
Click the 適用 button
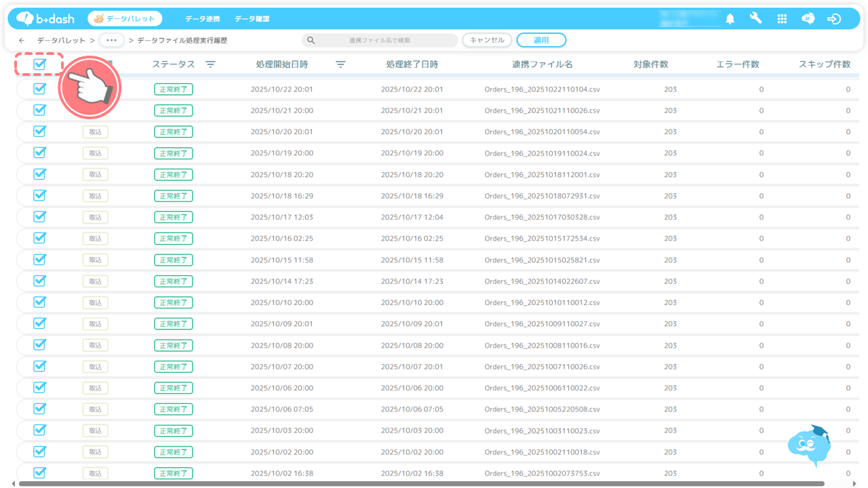tap(541, 40)
